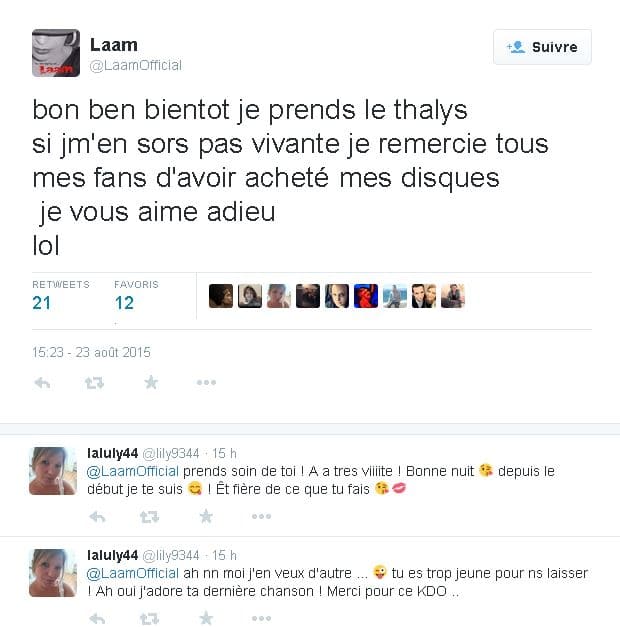Retweet laluly44's second reply
This screenshot has height=627, width=620.
[150, 619]
